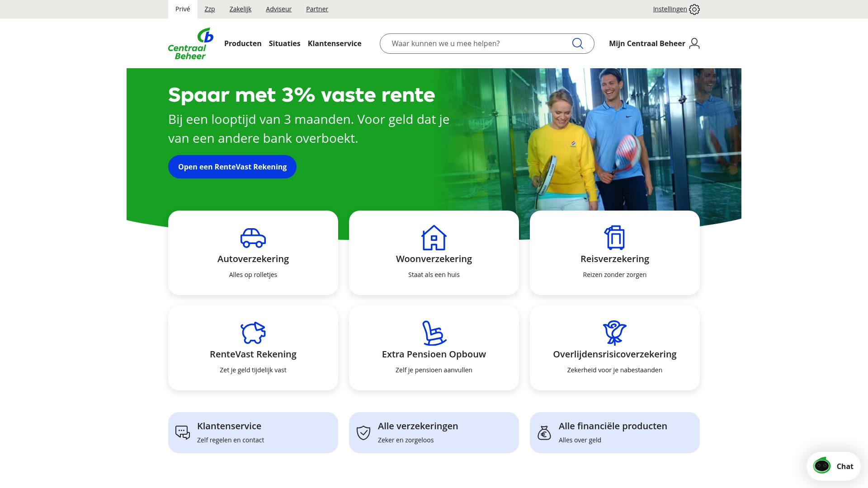Click the Overlijdensrisicoverzekering rose icon
Screen dimensions: 868x488
pyautogui.click(x=614, y=333)
